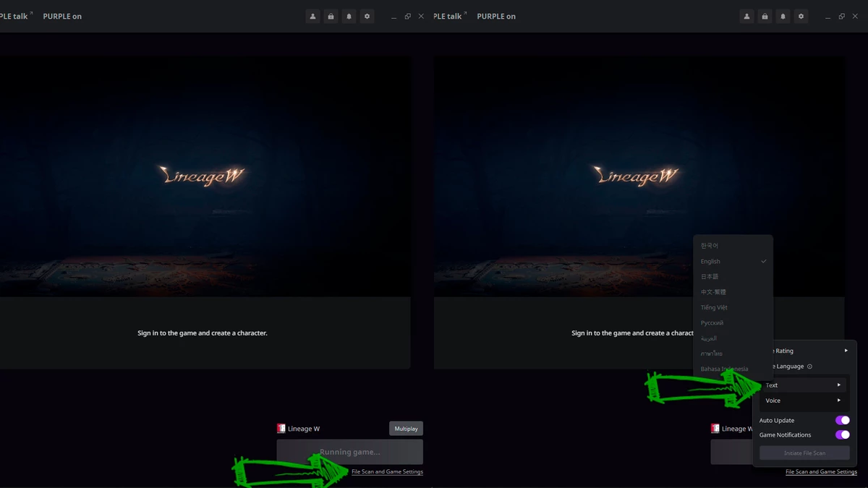Viewport: 868px width, 488px height.
Task: Expand the Voice language submenu
Action: (x=803, y=401)
